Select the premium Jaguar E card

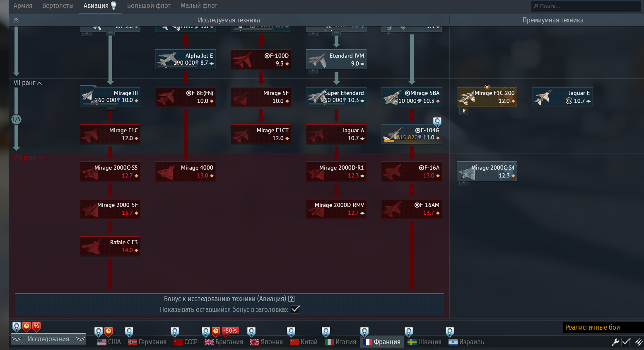[562, 97]
